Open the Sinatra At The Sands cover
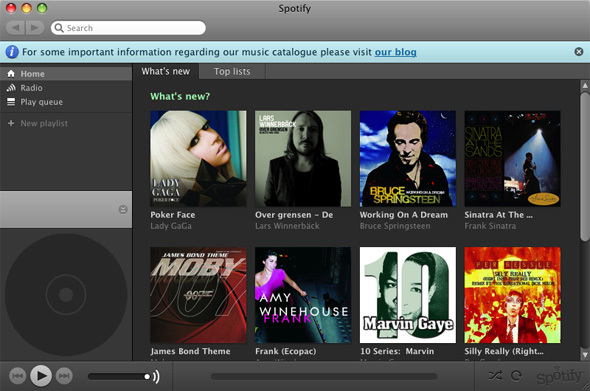 click(512, 158)
